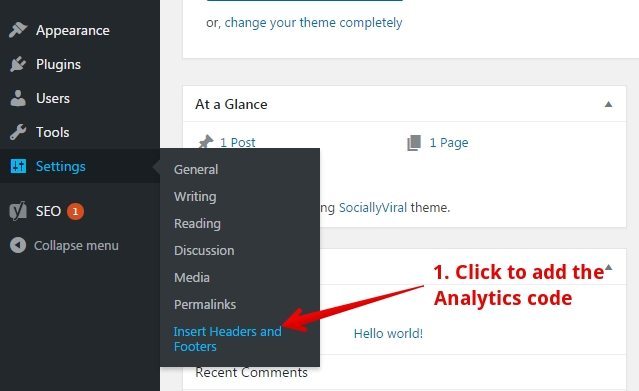Screen dimensions: 639x391
Task: Collapse the At a Glance panel
Action: click(608, 104)
